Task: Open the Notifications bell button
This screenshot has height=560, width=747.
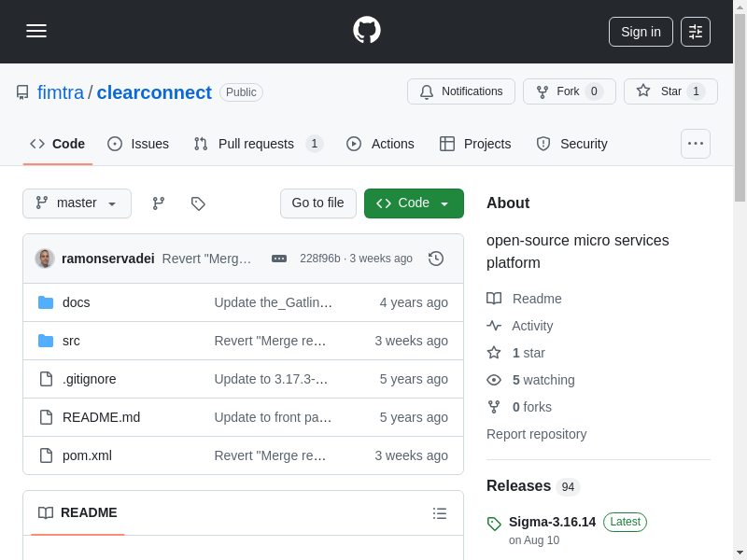Action: pyautogui.click(x=461, y=91)
